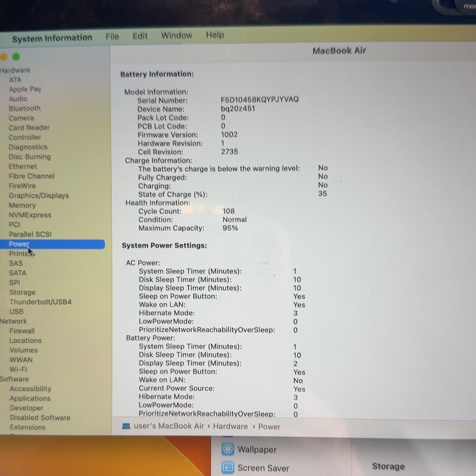
Task: Select Parallel SCSI in the sidebar
Action: [x=30, y=235]
